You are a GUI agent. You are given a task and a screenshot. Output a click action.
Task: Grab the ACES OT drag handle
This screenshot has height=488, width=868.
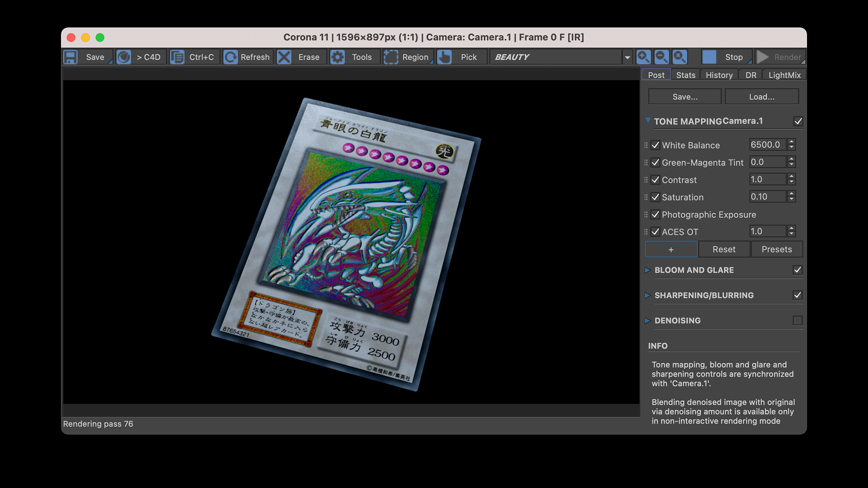[x=646, y=232]
